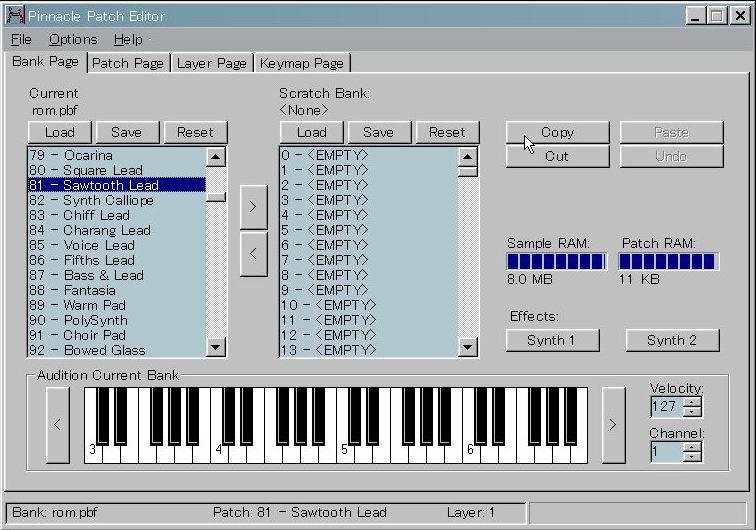The image size is (756, 530).
Task: Open the File menu
Action: [21, 40]
